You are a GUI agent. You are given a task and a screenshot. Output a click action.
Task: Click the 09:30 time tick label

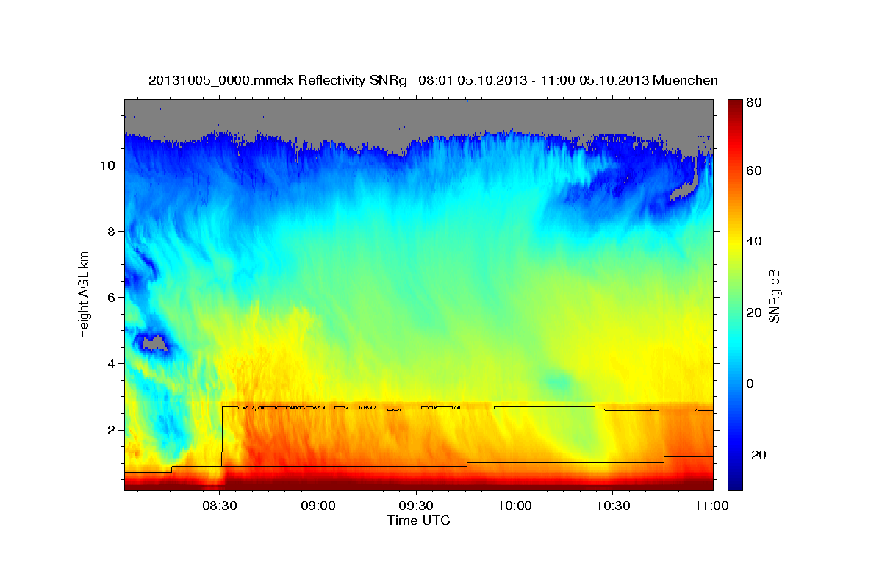click(x=416, y=506)
